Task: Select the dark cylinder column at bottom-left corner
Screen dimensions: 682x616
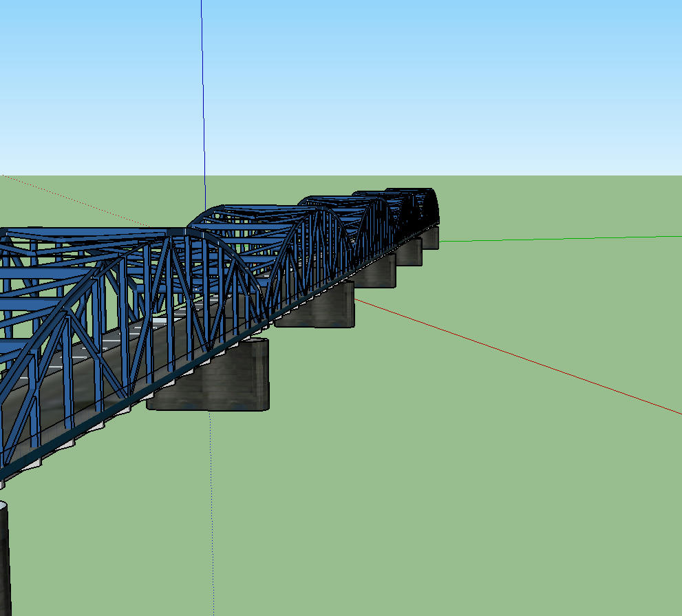Action: tap(4, 558)
